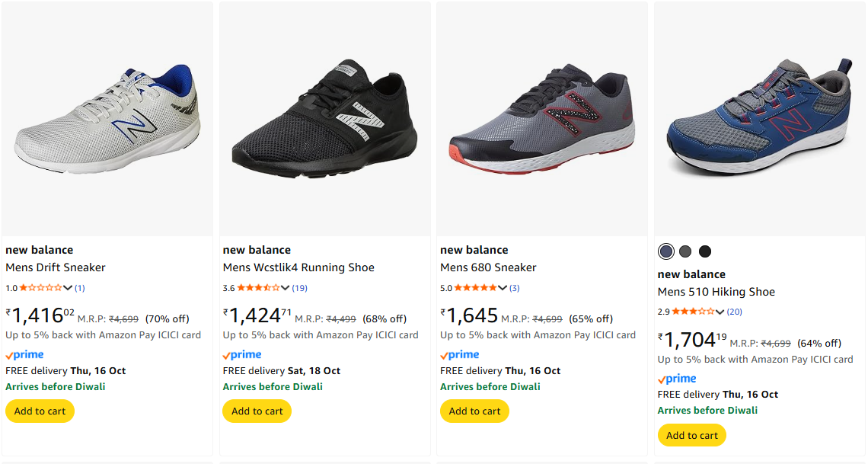Open the Mens Wcstlik4 Running Shoe product title link
This screenshot has width=868, height=464.
pos(298,267)
